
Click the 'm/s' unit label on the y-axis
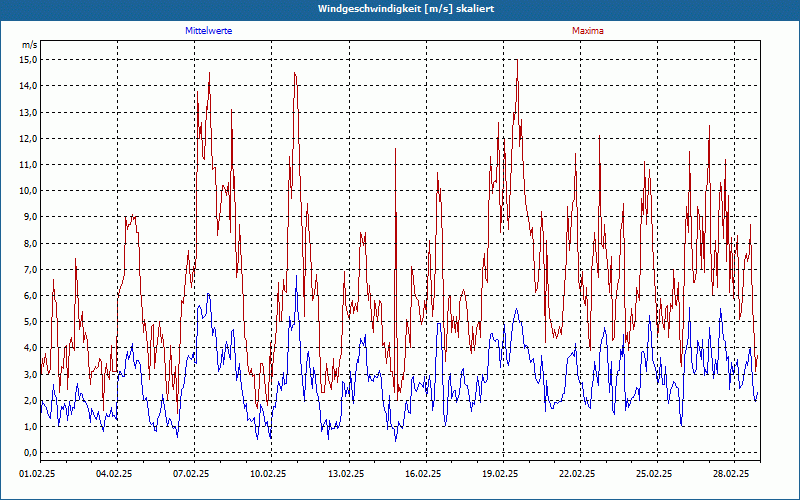(30, 45)
